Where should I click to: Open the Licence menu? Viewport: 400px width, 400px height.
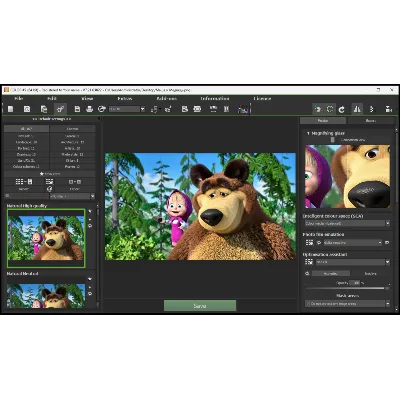[x=262, y=99]
